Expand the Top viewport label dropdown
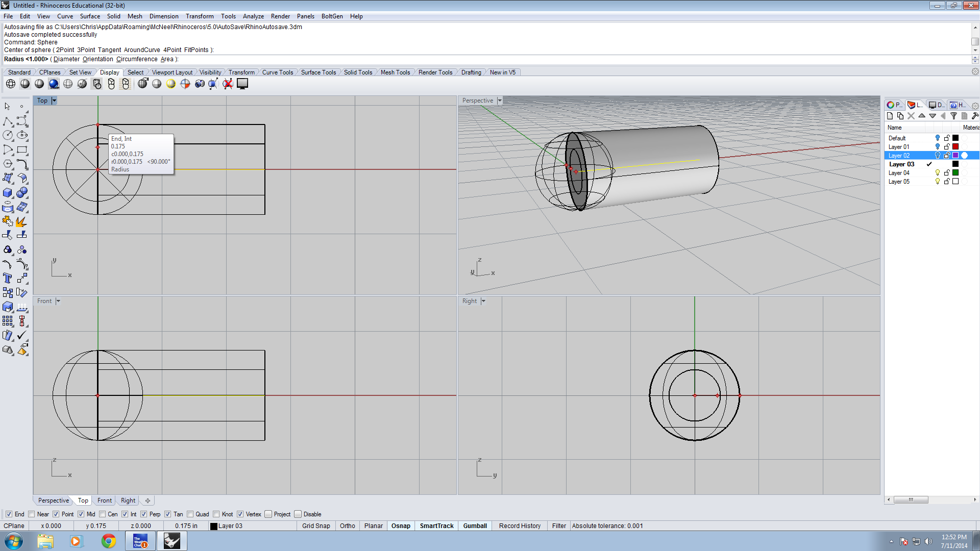Screen dimensions: 980x551 point(55,100)
